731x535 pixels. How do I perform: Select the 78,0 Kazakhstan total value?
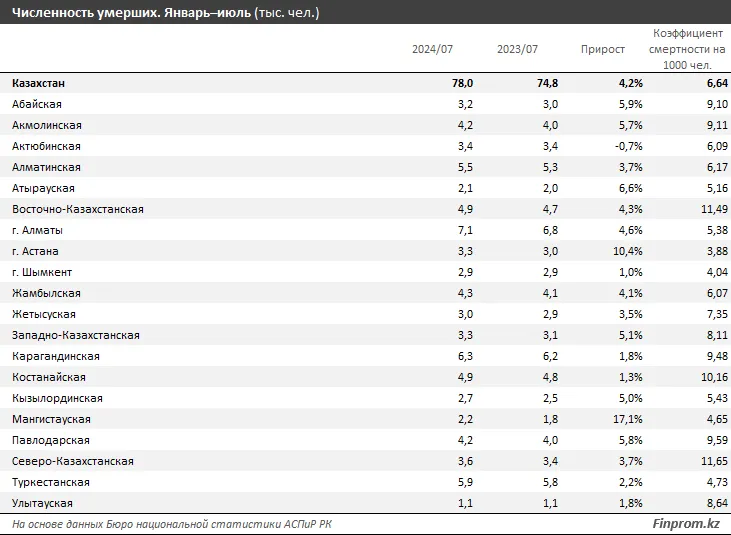461,84
